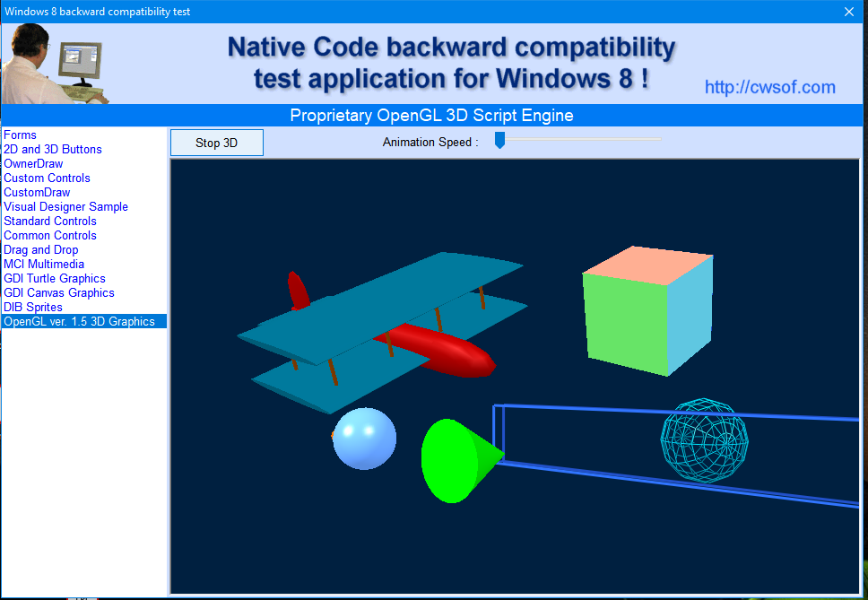Adjust the Animation Speed slider thumb
Image resolution: width=868 pixels, height=600 pixels.
[x=499, y=141]
